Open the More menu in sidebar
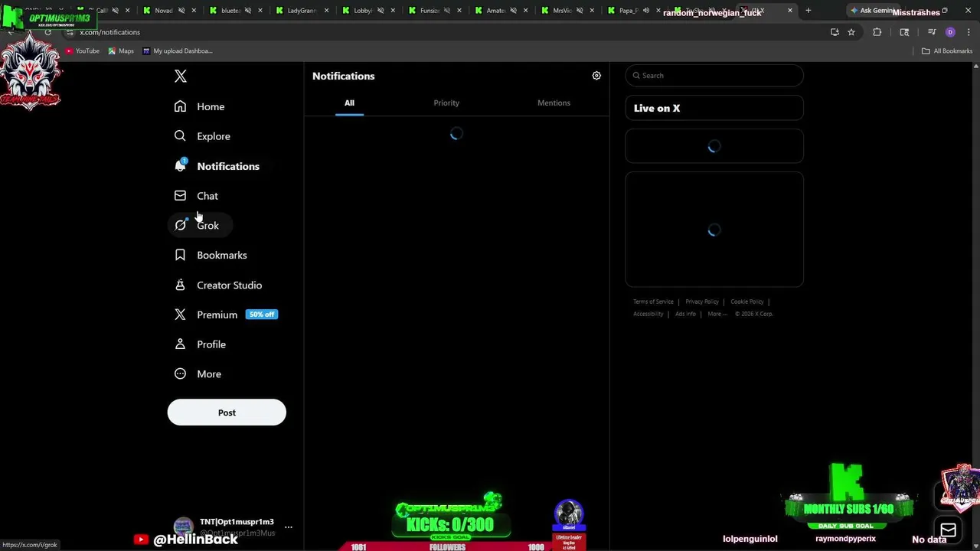The width and height of the screenshot is (980, 551). click(198, 374)
